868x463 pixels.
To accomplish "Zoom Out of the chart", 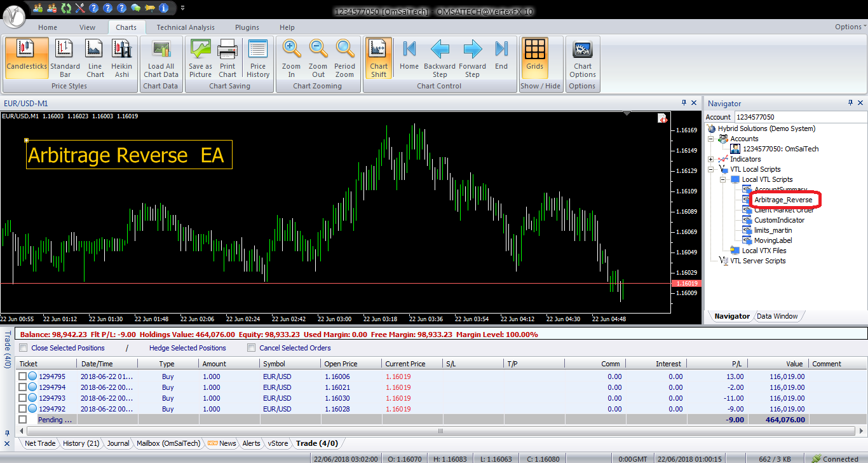I will pos(318,58).
